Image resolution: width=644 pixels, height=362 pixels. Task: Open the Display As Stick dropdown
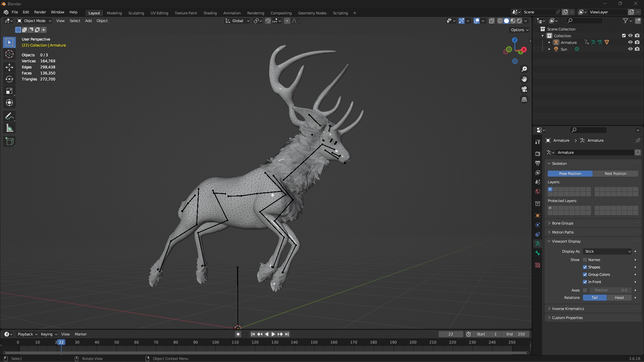(607, 251)
